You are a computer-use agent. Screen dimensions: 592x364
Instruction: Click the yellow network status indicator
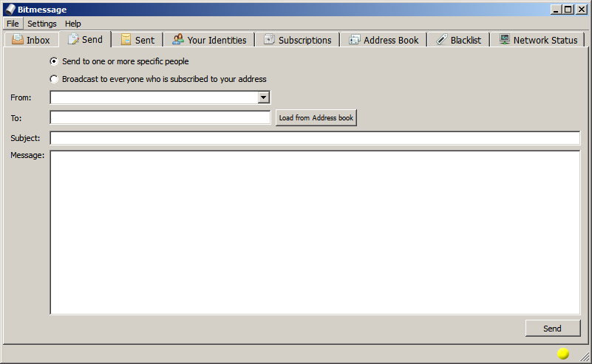click(563, 354)
